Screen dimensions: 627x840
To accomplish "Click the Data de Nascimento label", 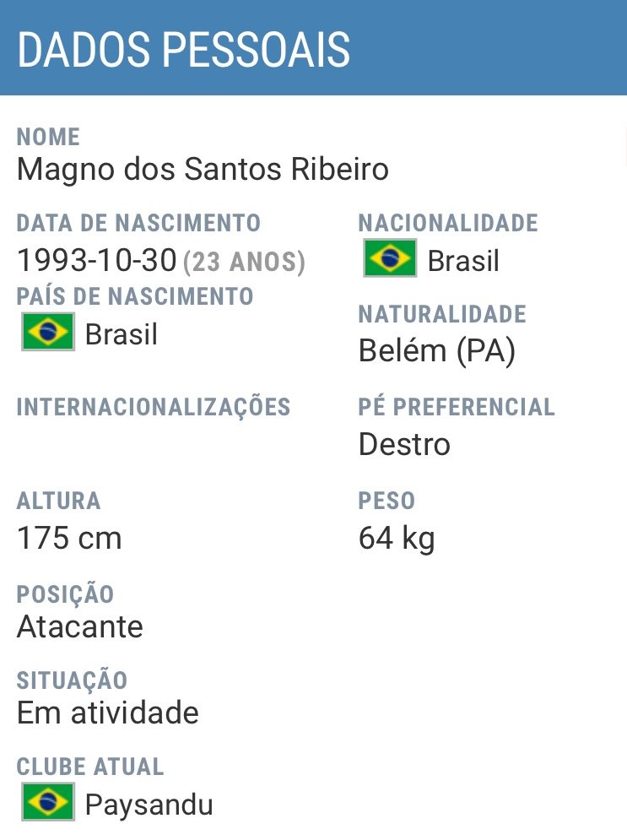I will [138, 223].
